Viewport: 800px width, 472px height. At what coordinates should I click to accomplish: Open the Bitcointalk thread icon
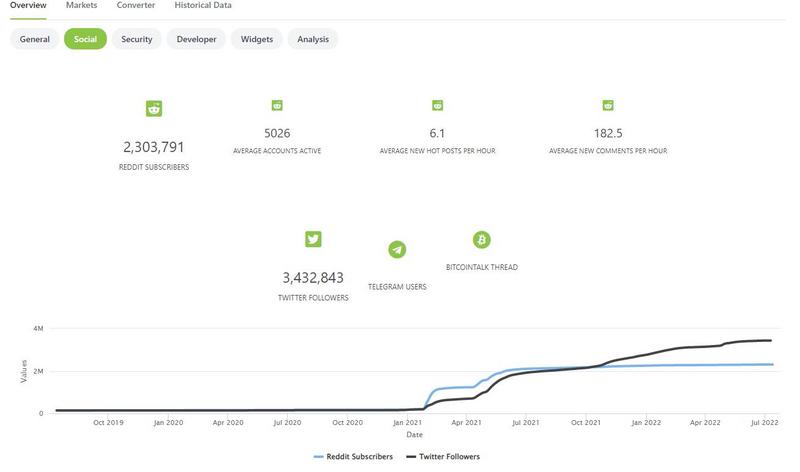(481, 240)
